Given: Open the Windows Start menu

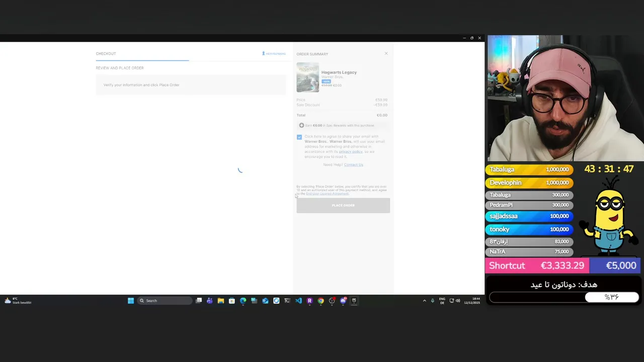Looking at the screenshot, I should [x=131, y=301].
